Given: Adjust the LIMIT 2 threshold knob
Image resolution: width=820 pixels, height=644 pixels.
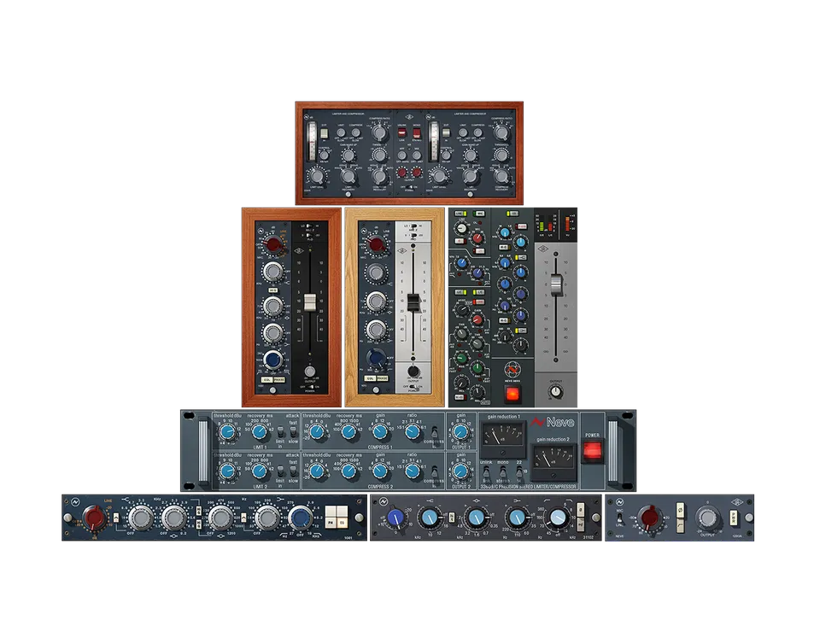Looking at the screenshot, I should 227,471.
